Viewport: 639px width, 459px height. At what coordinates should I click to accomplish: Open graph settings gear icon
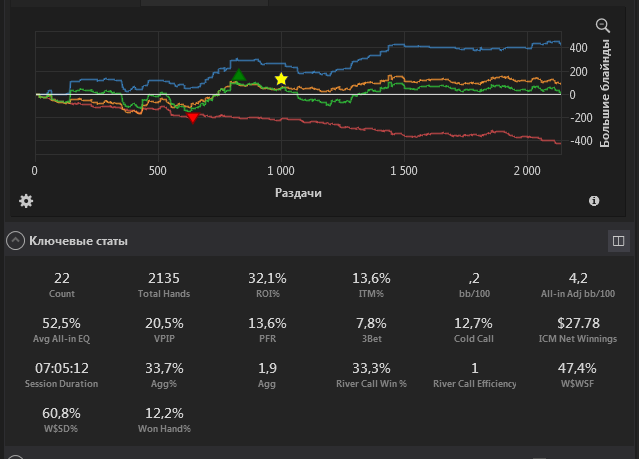coord(26,201)
